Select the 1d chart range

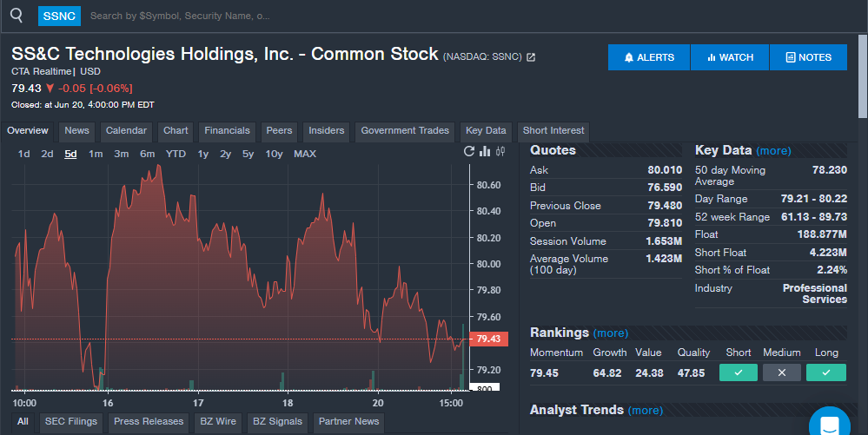click(23, 154)
